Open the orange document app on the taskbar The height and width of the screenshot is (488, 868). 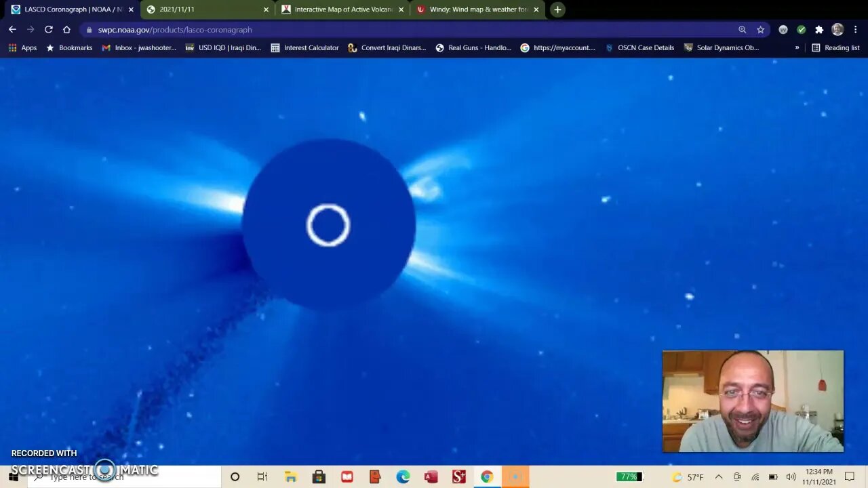point(375,477)
